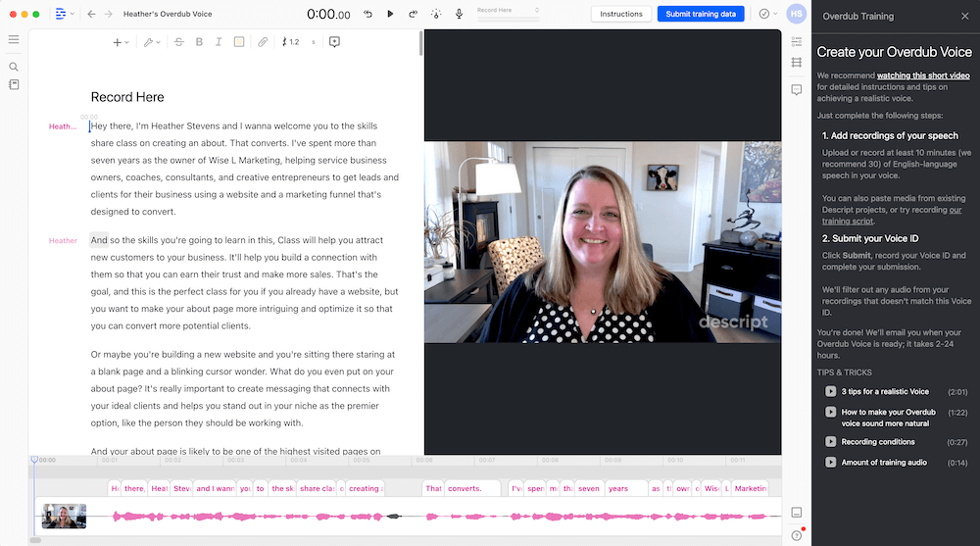Open the search icon in left sidebar
Image resolution: width=980 pixels, height=546 pixels.
coord(14,67)
